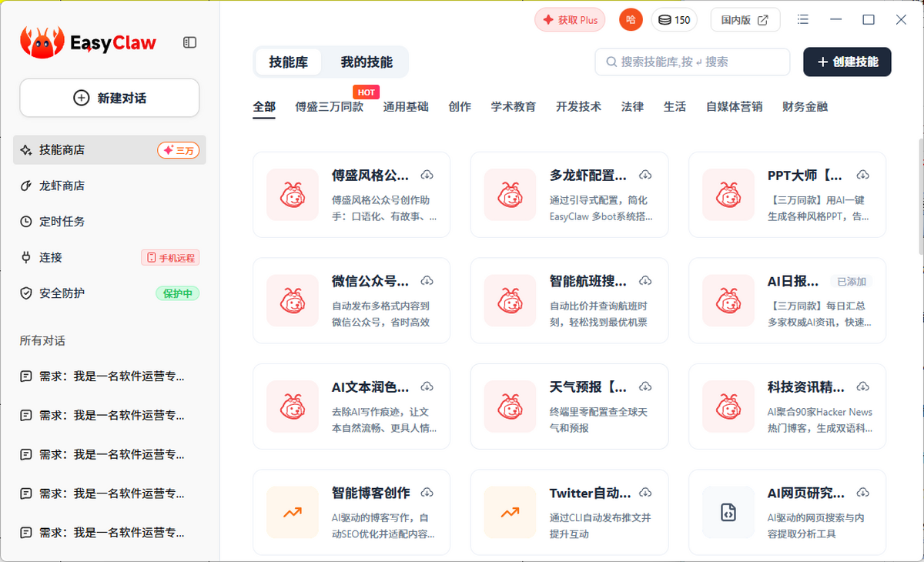Select the 开发技术 category tab
924x562 pixels.
coord(578,107)
